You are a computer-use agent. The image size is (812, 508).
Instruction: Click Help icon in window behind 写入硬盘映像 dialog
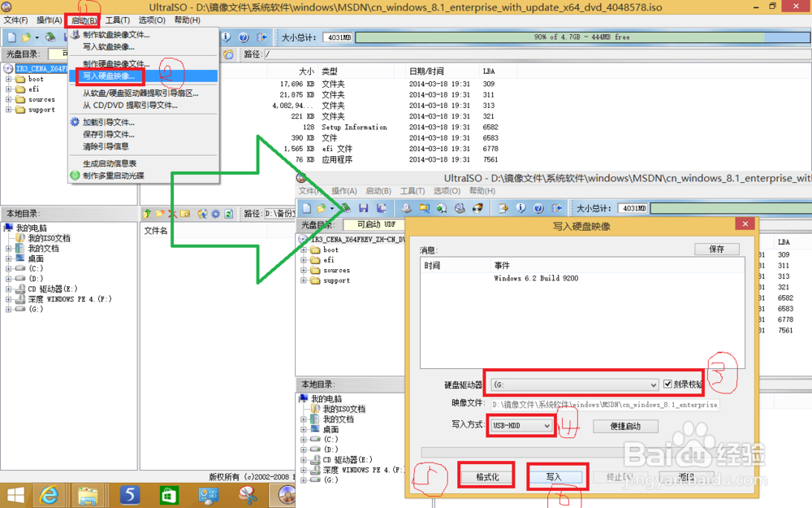pyautogui.click(x=538, y=208)
